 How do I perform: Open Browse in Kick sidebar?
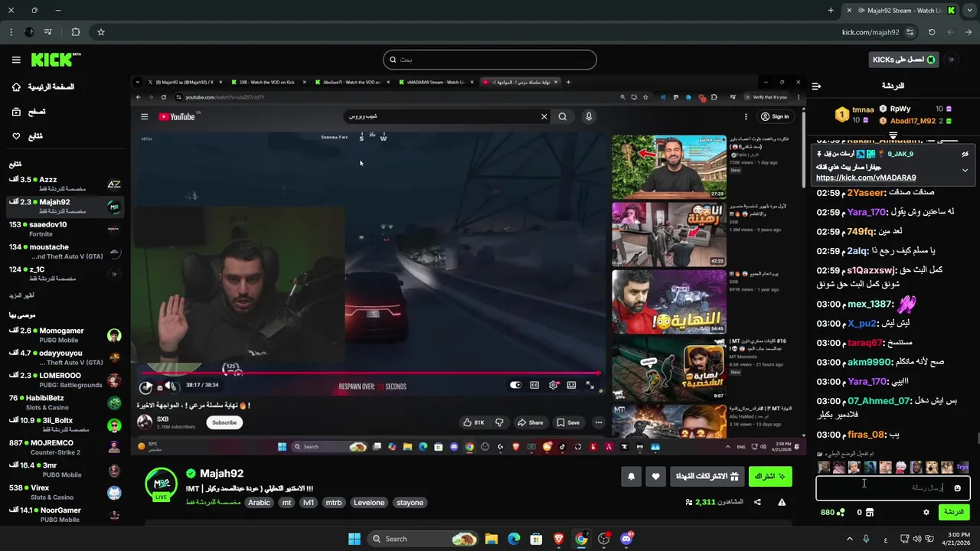tap(29, 112)
